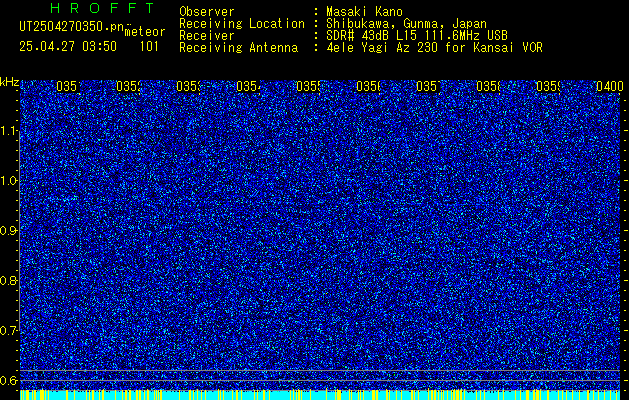Click the 0.7 kHz axis tick label
629x400 pixels.
pyautogui.click(x=9, y=331)
